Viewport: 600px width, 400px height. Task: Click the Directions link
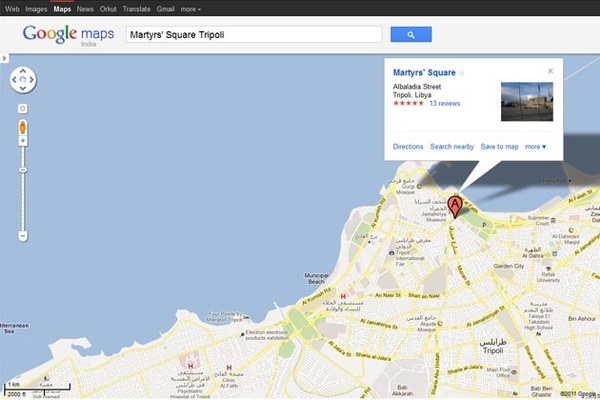click(408, 147)
